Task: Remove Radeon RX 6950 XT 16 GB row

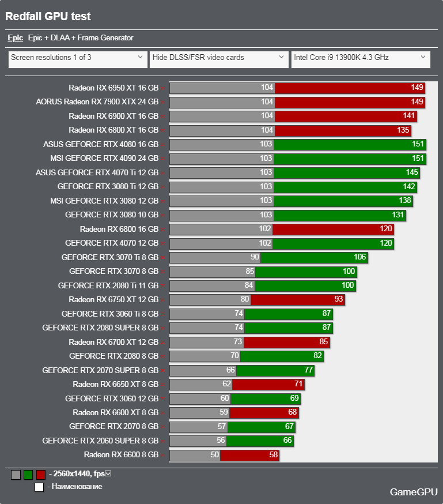Action: coord(163,88)
